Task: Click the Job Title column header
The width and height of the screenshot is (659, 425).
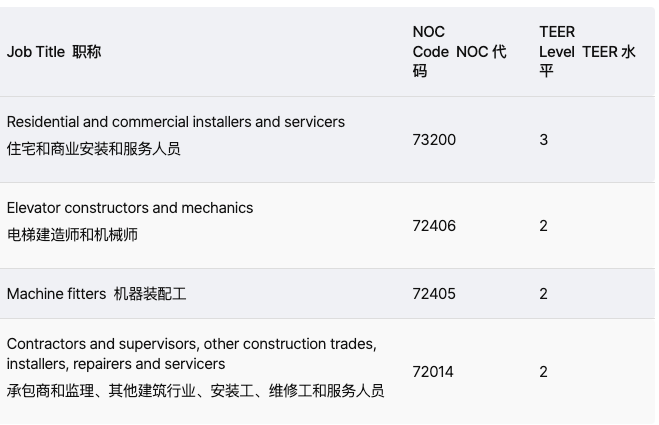Action: tap(35, 52)
